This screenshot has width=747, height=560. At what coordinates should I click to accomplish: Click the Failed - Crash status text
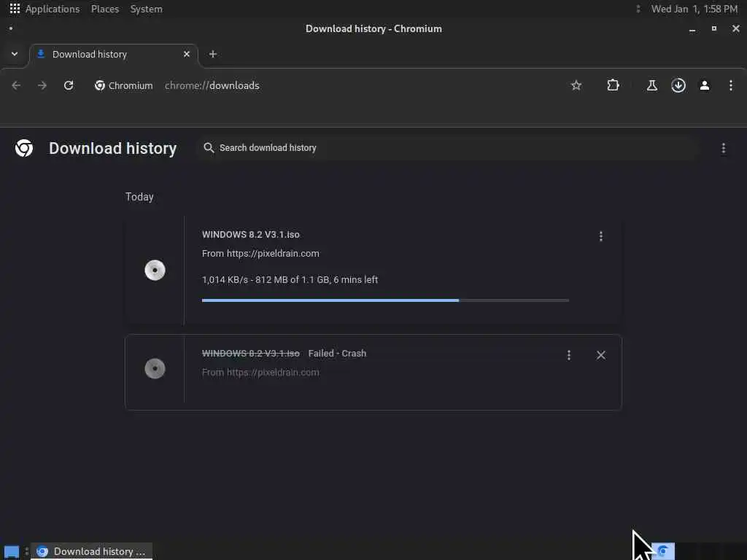point(337,354)
